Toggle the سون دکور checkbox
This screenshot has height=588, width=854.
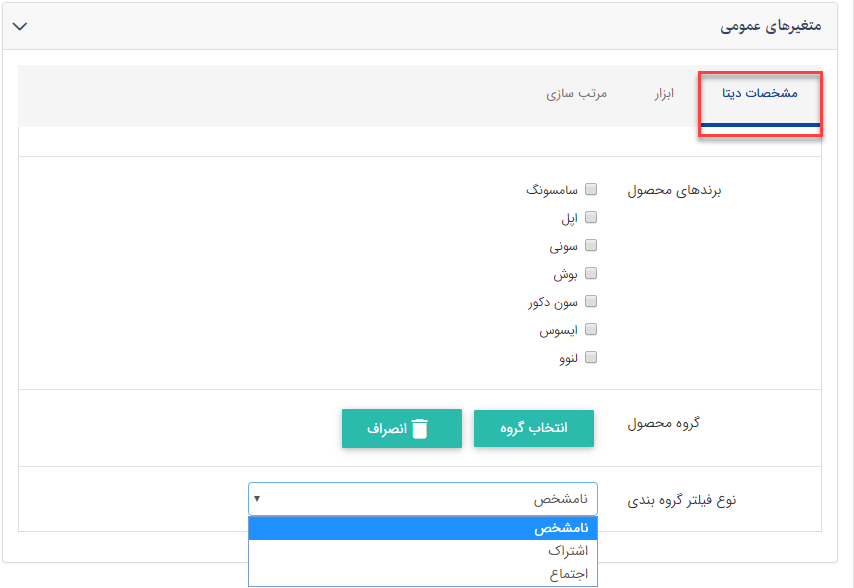coord(591,300)
